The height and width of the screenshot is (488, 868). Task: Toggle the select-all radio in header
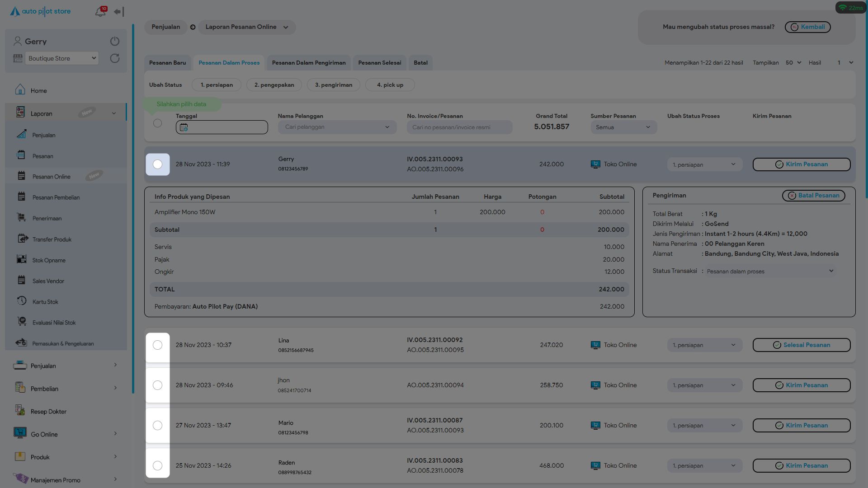pyautogui.click(x=157, y=123)
